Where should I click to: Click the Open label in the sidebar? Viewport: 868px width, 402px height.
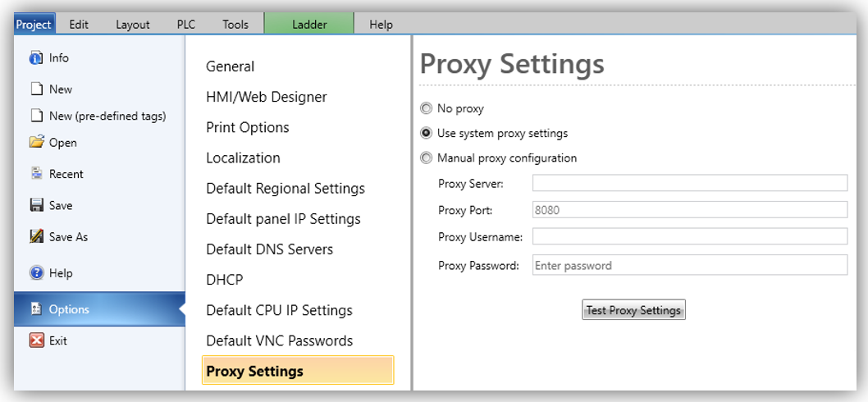[63, 143]
